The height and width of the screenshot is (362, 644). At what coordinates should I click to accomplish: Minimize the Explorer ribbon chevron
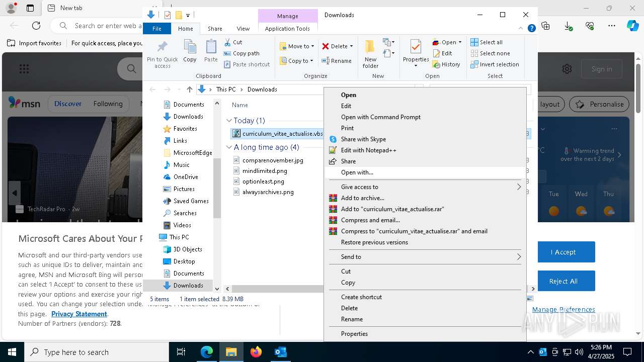(x=521, y=29)
